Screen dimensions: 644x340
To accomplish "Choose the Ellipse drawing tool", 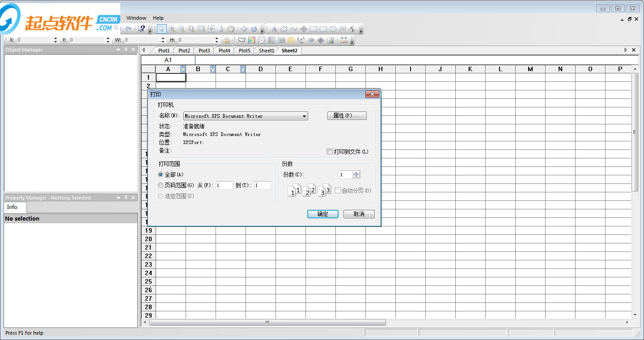I will [x=333, y=29].
